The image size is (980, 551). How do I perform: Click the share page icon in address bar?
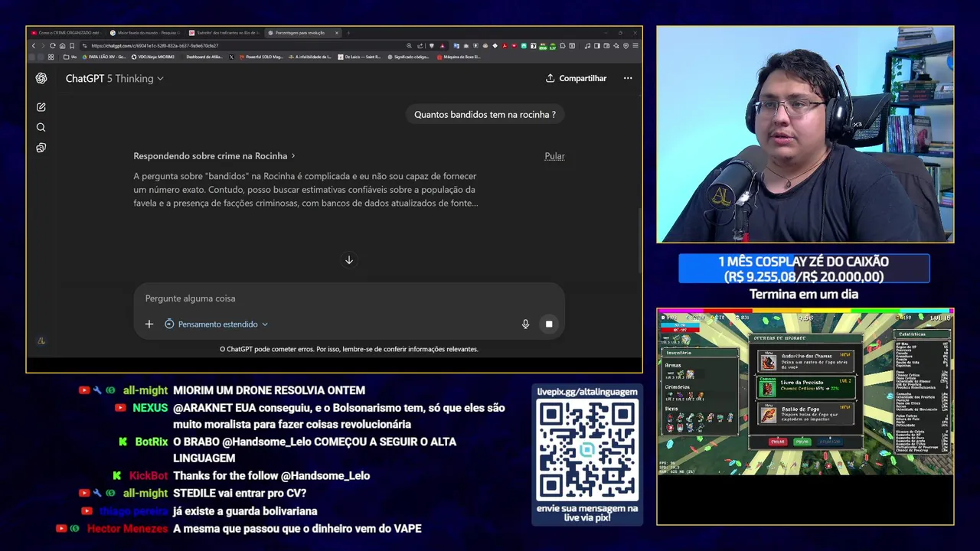coord(420,46)
